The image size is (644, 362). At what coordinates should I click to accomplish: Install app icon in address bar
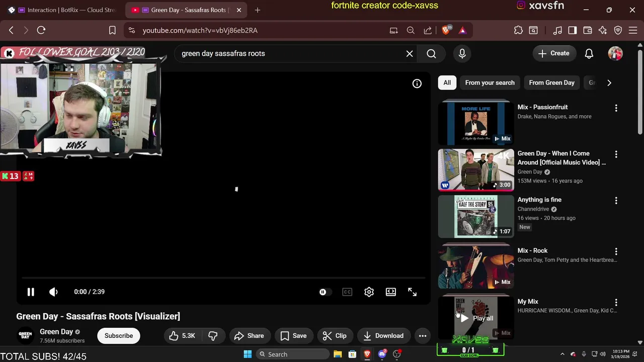click(393, 30)
